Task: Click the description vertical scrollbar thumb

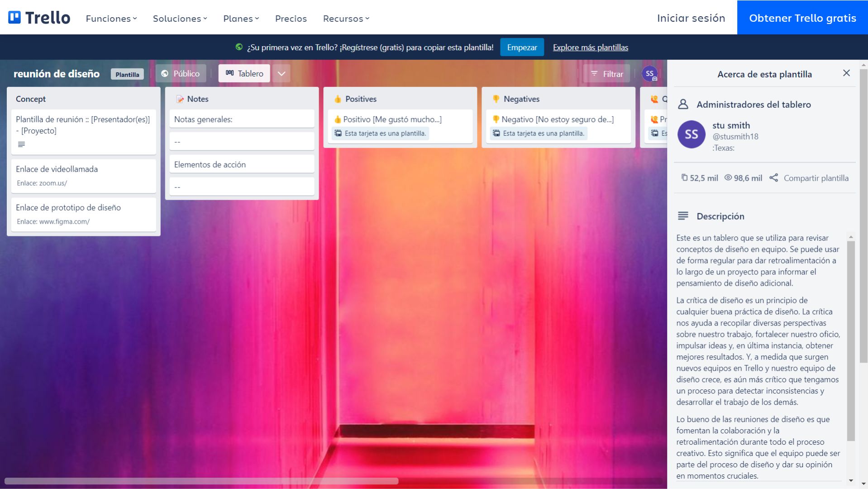Action: 851,340
